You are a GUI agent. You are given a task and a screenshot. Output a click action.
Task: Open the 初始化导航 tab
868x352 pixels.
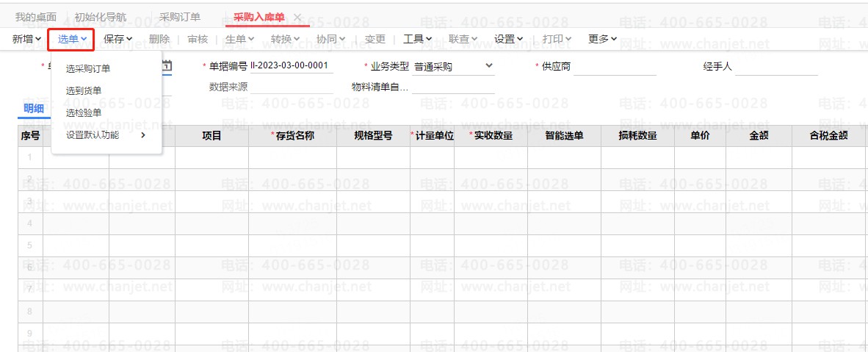[x=101, y=17]
